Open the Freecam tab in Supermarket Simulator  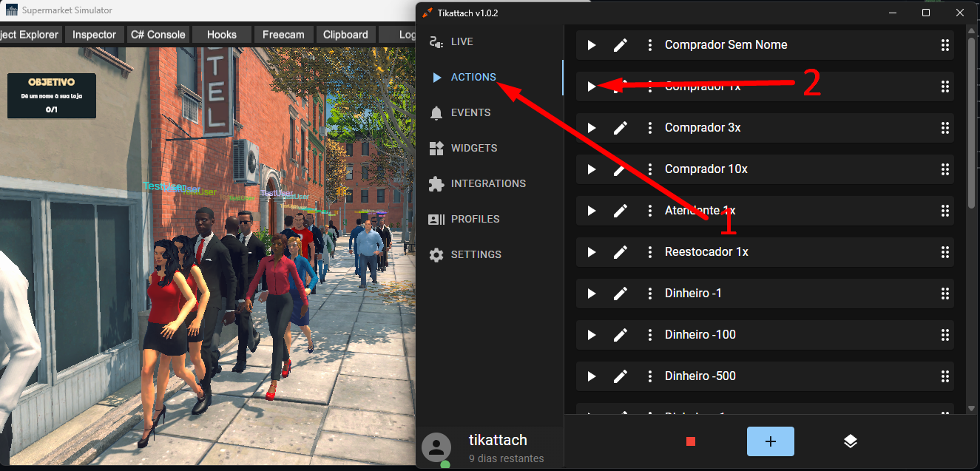pos(283,35)
